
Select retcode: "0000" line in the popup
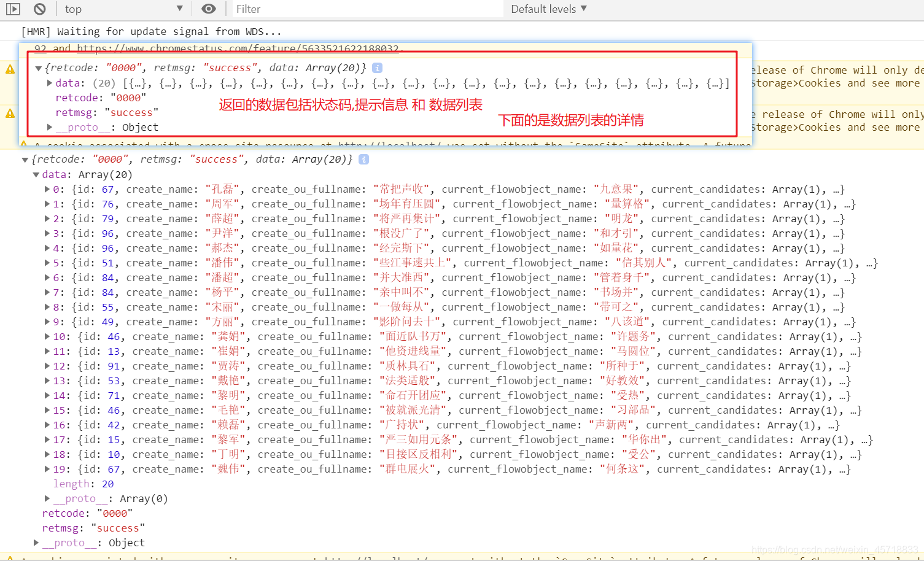(101, 98)
